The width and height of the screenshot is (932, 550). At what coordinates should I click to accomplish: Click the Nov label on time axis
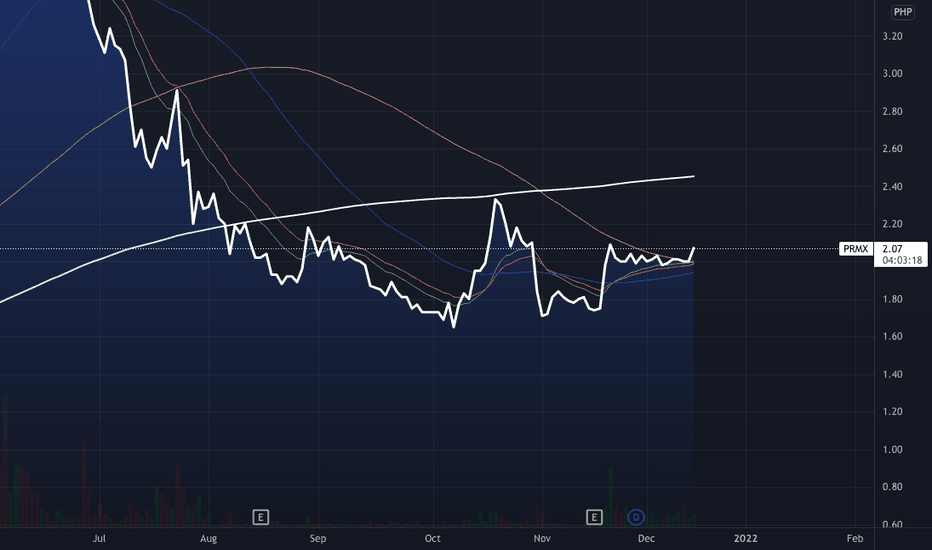pyautogui.click(x=541, y=539)
